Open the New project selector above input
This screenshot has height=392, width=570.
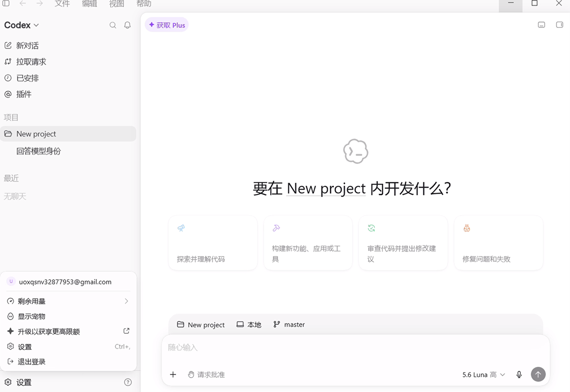click(x=201, y=325)
